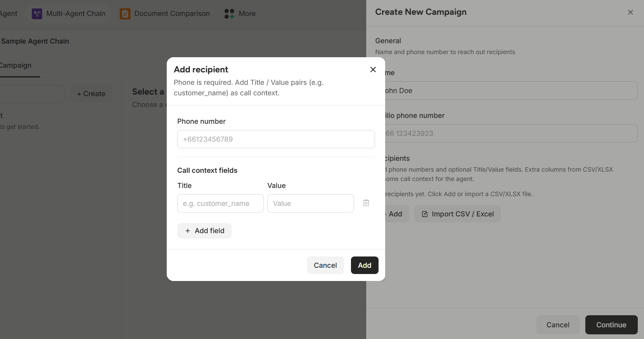644x339 pixels.
Task: Close the Add recipient dialog
Action: tap(373, 69)
